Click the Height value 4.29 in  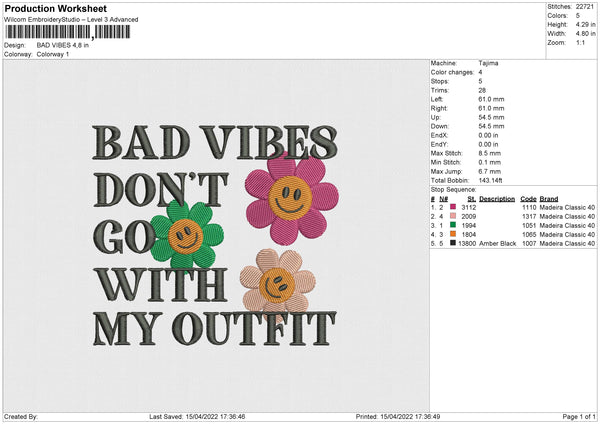click(586, 24)
